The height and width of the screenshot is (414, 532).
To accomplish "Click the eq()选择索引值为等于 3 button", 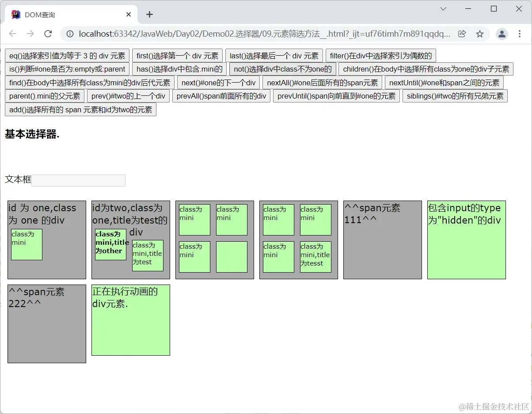I will click(67, 56).
